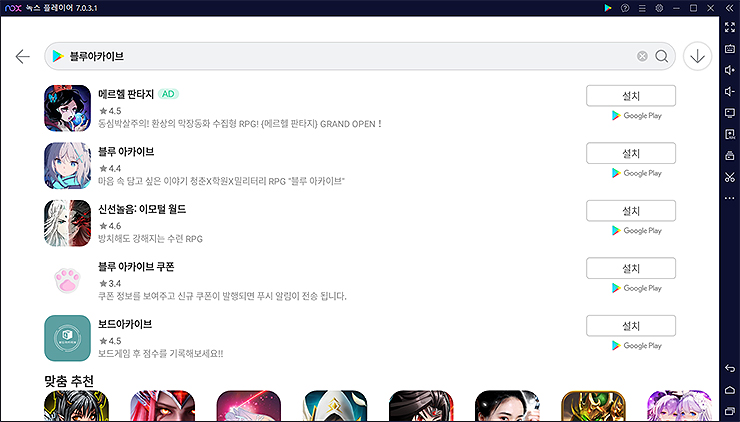740x422 pixels.
Task: Clear the search field text
Action: click(642, 56)
